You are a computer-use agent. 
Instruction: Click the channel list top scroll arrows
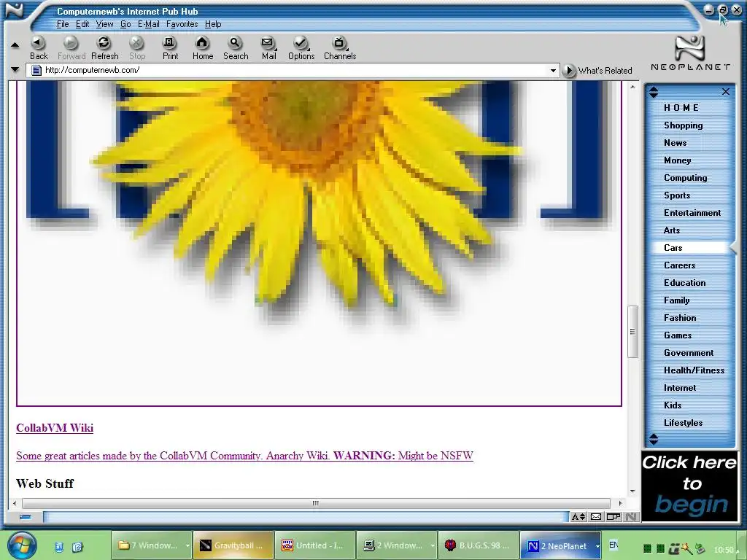[654, 92]
